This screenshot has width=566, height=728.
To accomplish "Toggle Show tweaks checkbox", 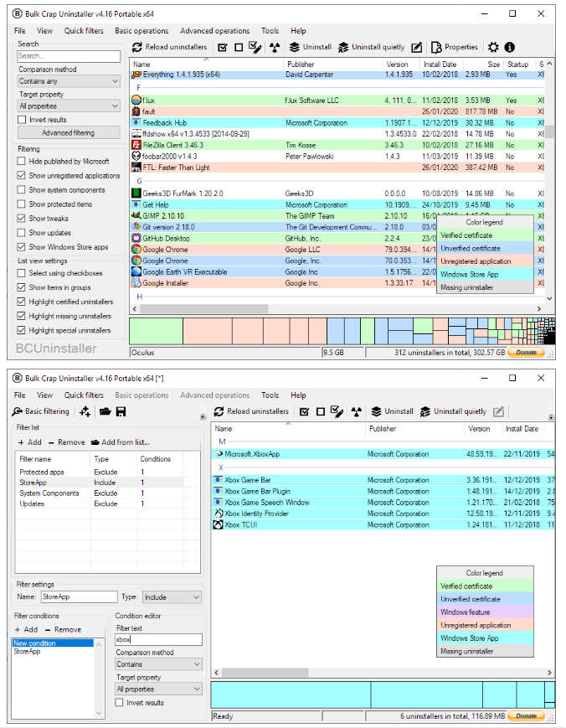I will [x=21, y=218].
